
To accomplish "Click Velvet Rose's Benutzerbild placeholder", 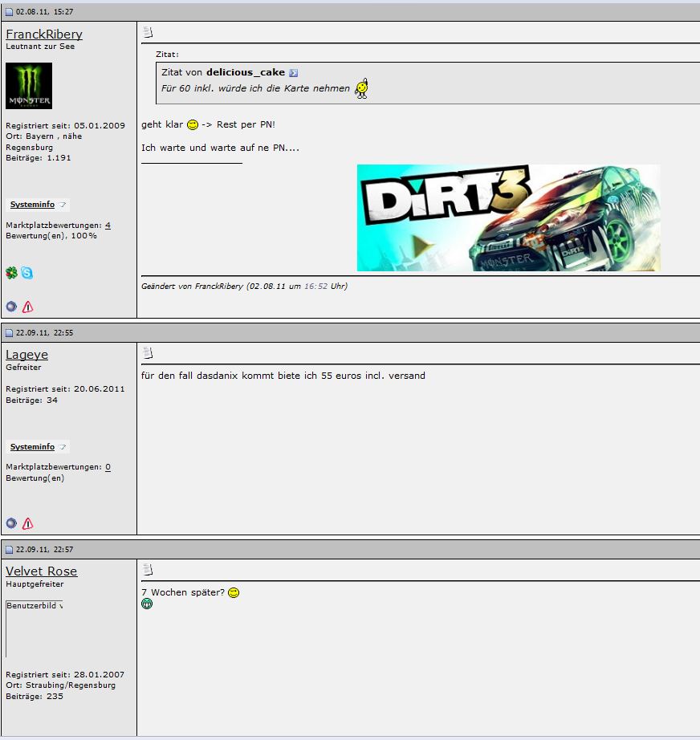I will [x=34, y=628].
